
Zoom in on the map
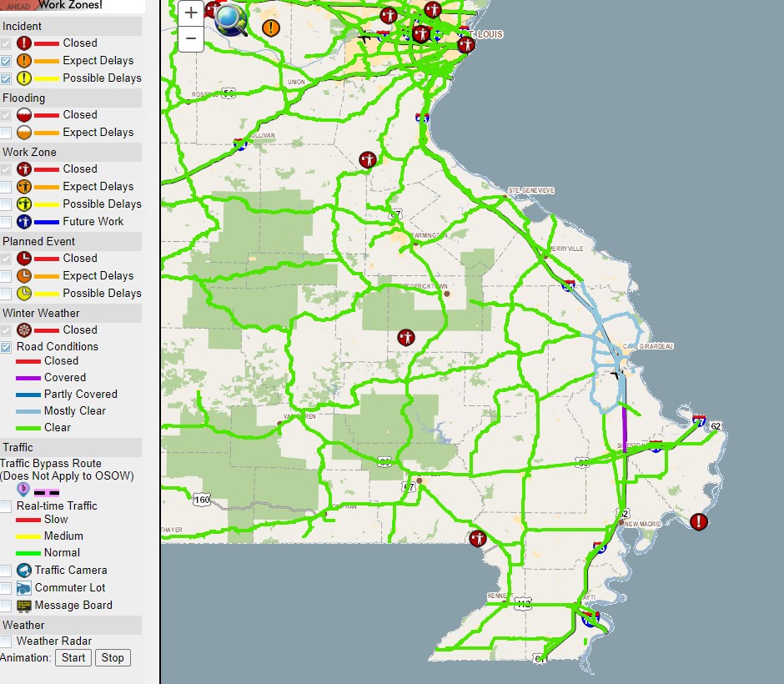coord(191,13)
